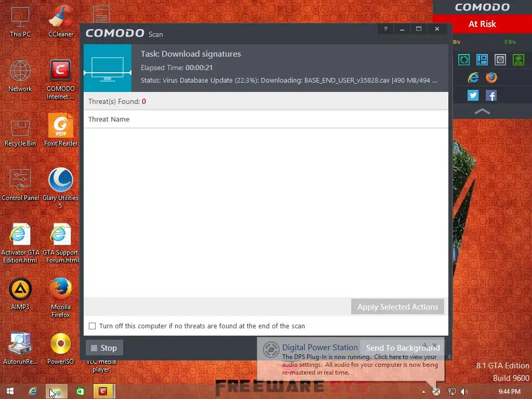Image resolution: width=532 pixels, height=399 pixels.
Task: Click the 9:44 PM taskbar clock
Action: point(509,392)
